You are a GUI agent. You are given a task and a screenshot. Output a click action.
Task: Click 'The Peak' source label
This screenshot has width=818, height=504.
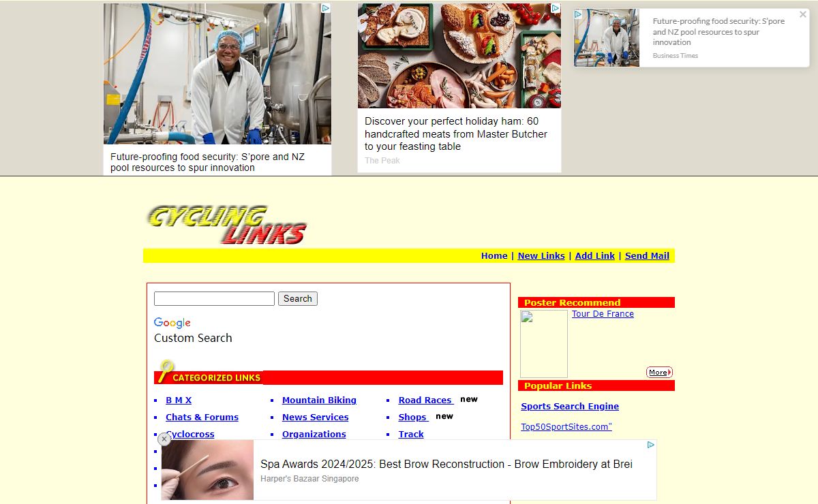point(382,161)
